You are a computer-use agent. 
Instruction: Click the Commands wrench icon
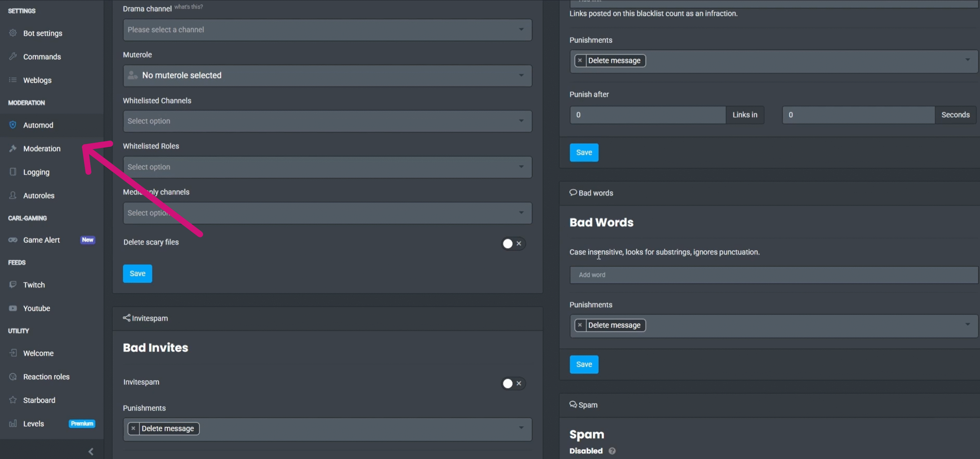(x=13, y=56)
